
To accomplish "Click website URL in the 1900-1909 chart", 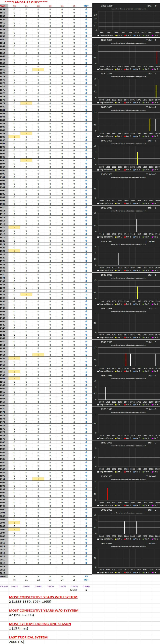I will 129,177.
